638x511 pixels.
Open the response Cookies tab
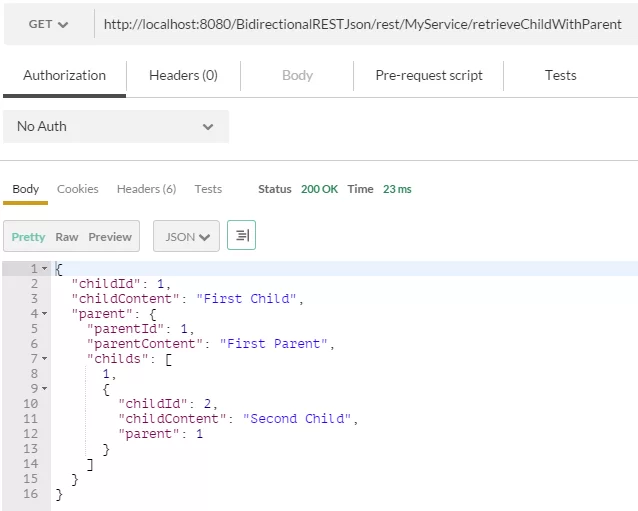[78, 189]
